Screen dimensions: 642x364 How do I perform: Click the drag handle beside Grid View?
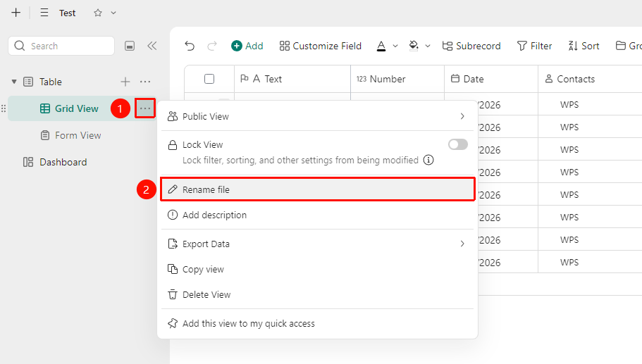point(4,108)
